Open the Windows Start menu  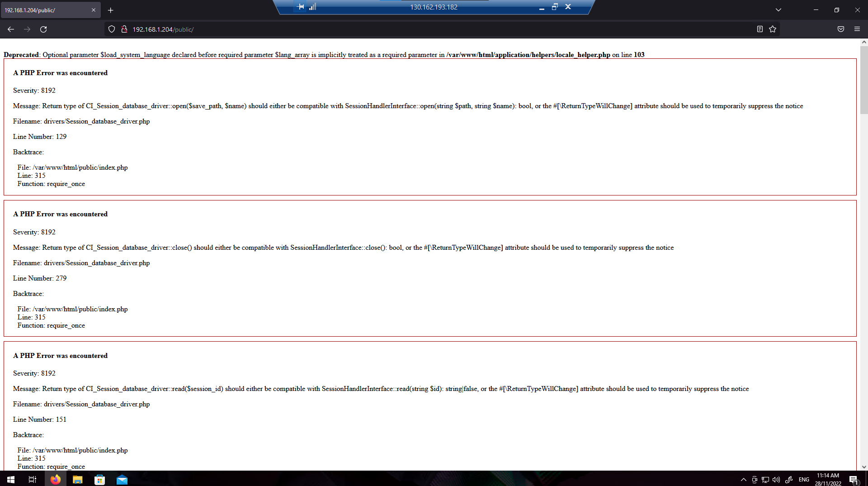click(x=10, y=479)
